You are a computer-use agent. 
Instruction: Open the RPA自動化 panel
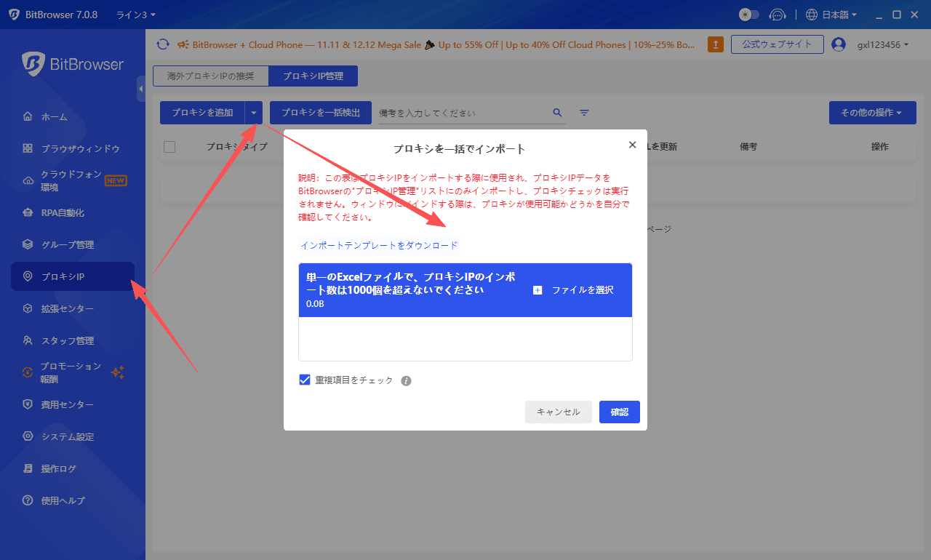[x=58, y=212]
